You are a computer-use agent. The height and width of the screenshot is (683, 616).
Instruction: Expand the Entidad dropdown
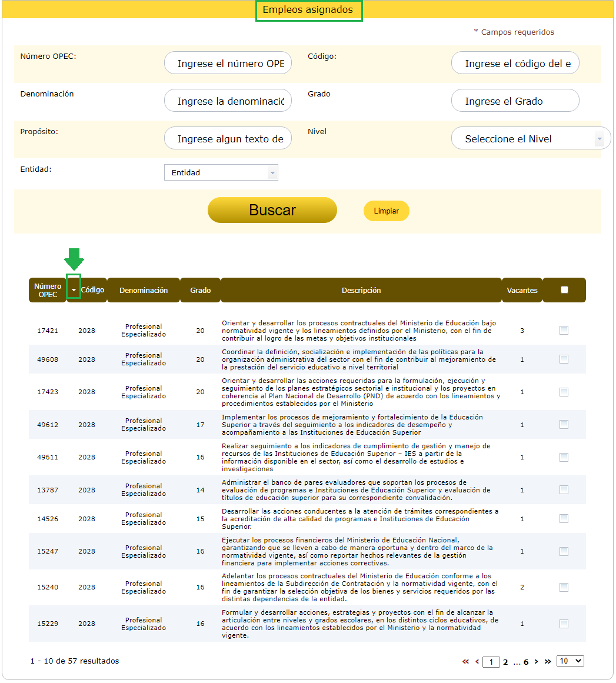coord(221,172)
